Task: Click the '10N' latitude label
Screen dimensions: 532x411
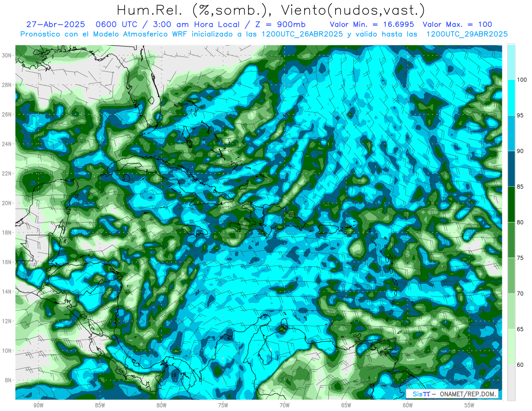Action: [7, 351]
